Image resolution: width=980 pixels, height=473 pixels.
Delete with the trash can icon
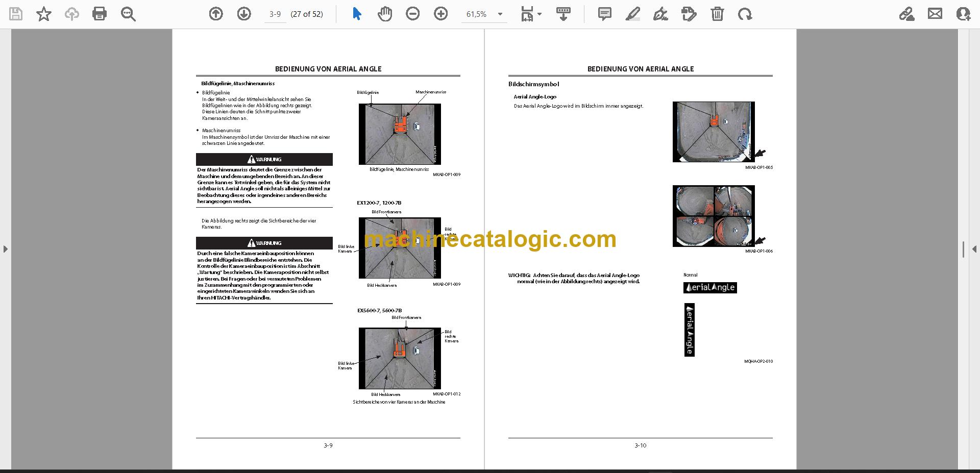pyautogui.click(x=717, y=14)
